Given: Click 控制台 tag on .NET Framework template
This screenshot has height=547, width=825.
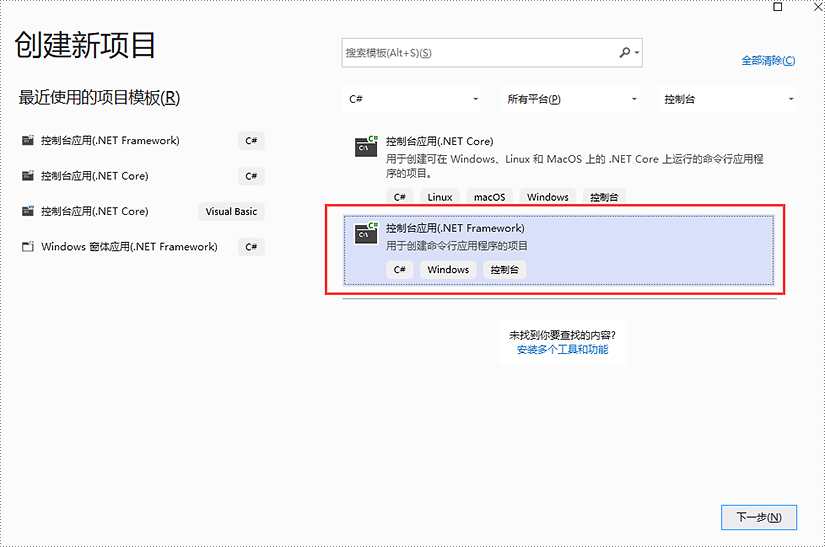Looking at the screenshot, I should [x=505, y=269].
